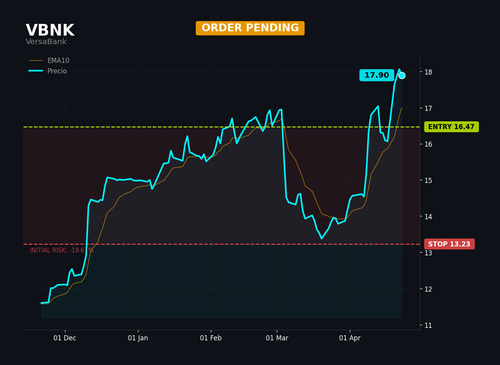Image resolution: width=500 pixels, height=365 pixels.
Task: Click the STOP 13.23 label
Action: pyautogui.click(x=449, y=244)
